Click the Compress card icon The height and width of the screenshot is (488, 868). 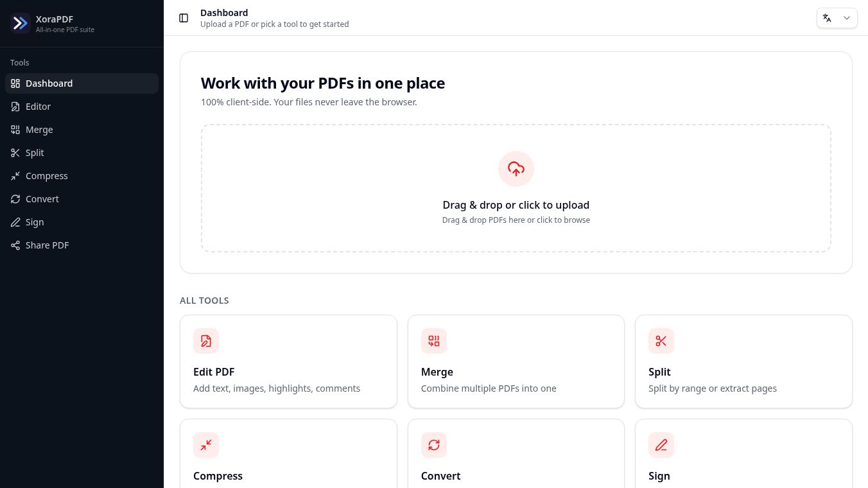point(206,445)
